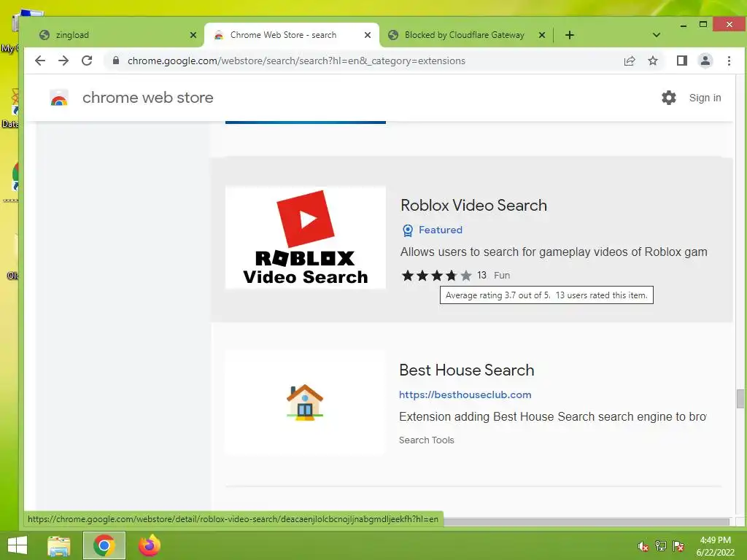Viewport: 747px width, 560px height.
Task: Open Roblox Video Search title
Action: click(x=473, y=205)
